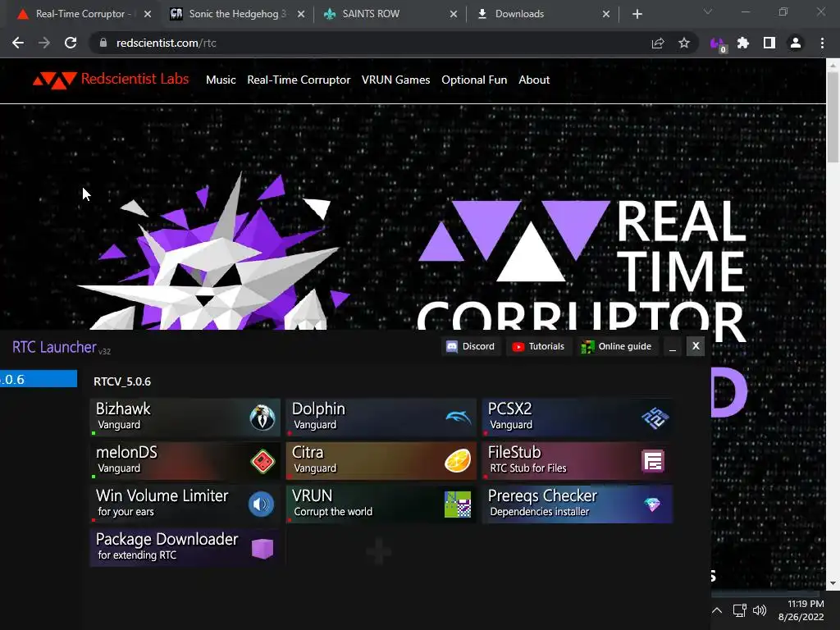Click the browser forward arrow
This screenshot has width=840, height=630.
pos(44,43)
